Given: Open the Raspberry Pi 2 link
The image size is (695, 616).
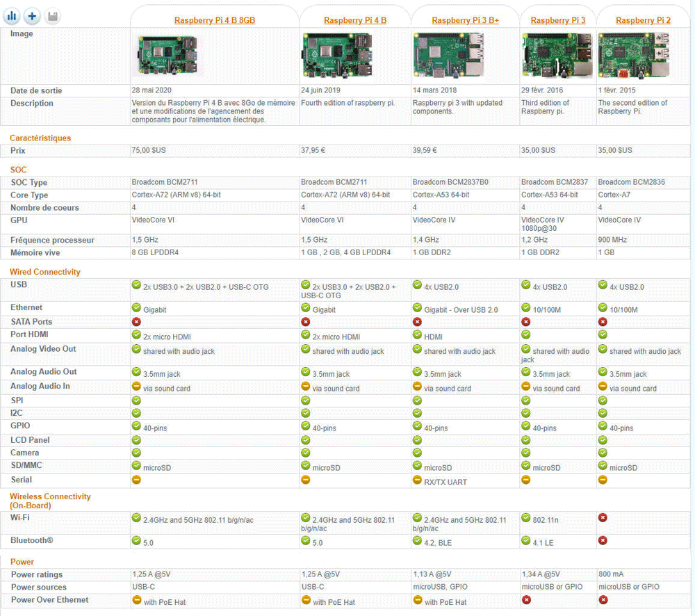Looking at the screenshot, I should [x=643, y=20].
